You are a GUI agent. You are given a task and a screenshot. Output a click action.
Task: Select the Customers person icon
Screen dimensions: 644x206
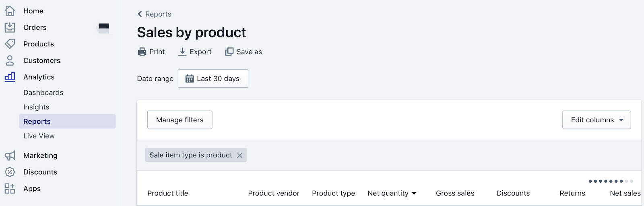pos(10,60)
